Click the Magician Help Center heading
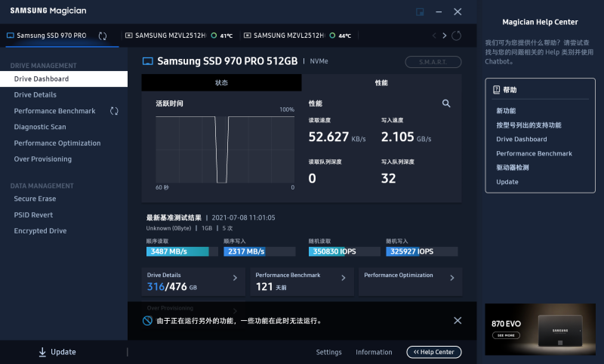Viewport: 604px width, 364px height. coord(540,22)
